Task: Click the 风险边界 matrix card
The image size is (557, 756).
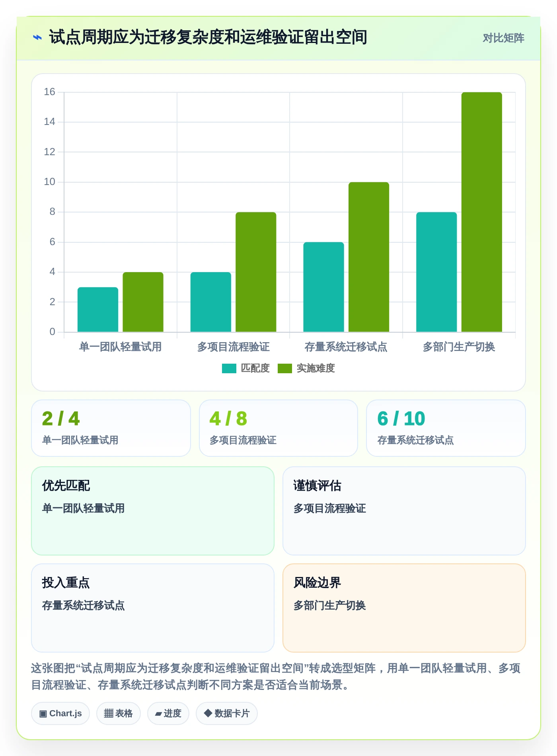Action: [x=404, y=608]
